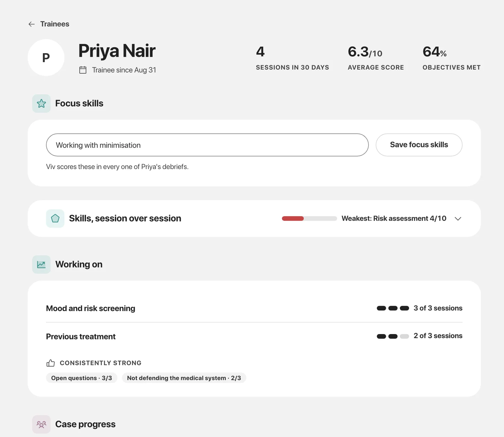504x437 pixels.
Task: Click the thumbs-up icon for Consistently Strong
Action: 50,363
